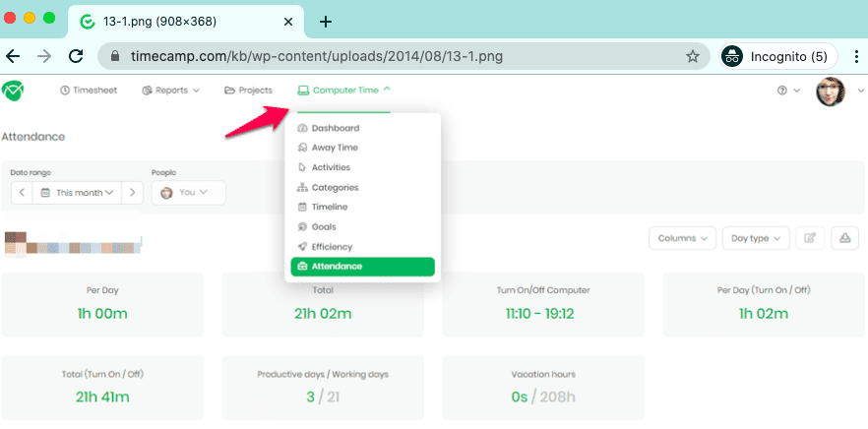
Task: Click the 21h 41m total value
Action: (102, 397)
